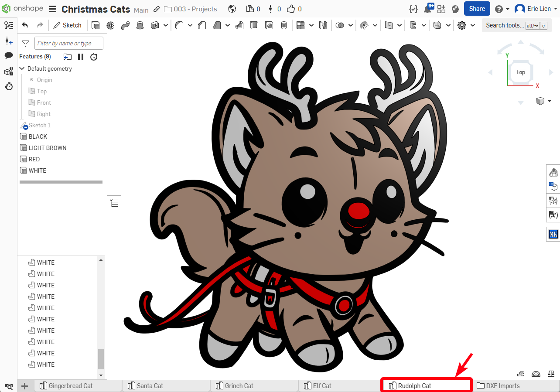The image size is (560, 392).
Task: Open the feature filter funnel icon
Action: click(25, 43)
